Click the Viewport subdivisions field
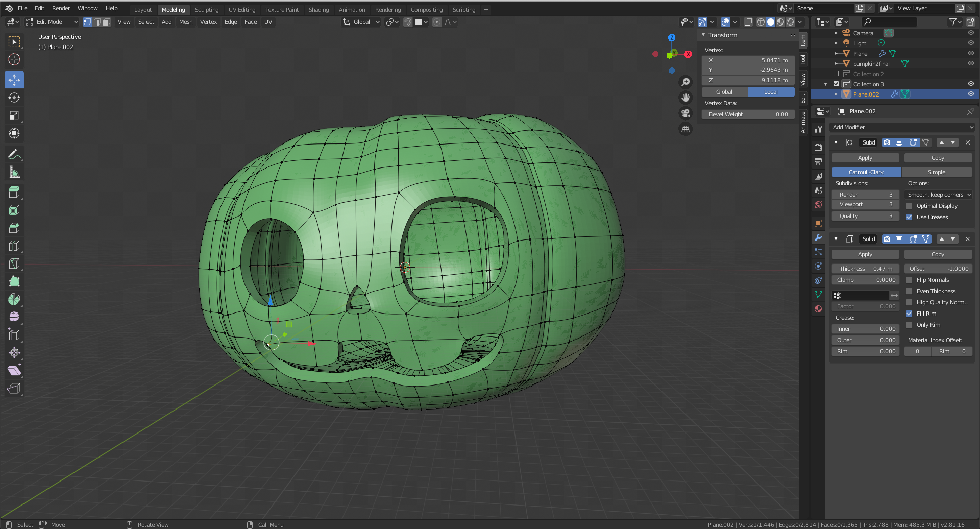980x529 pixels. coord(865,204)
